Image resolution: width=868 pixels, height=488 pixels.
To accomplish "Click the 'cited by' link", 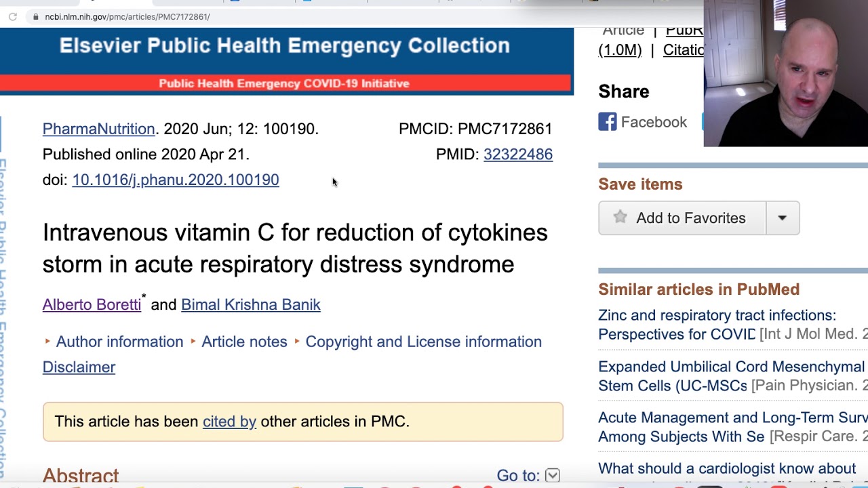I will 229,422.
